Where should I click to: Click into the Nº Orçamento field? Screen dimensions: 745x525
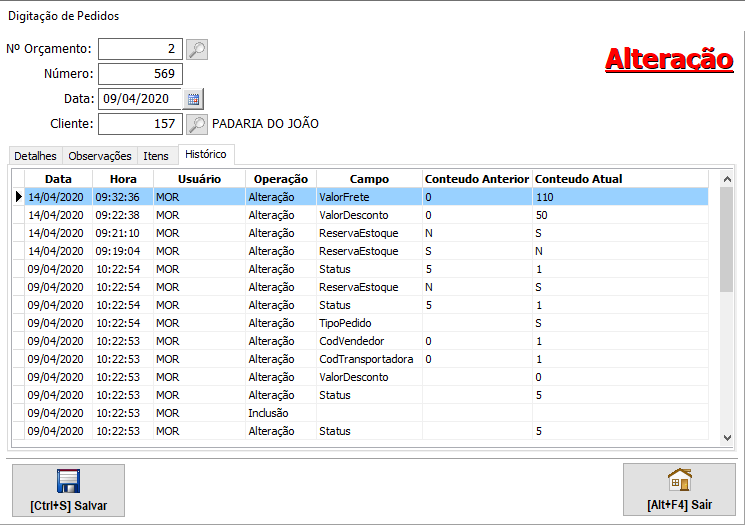click(140, 49)
